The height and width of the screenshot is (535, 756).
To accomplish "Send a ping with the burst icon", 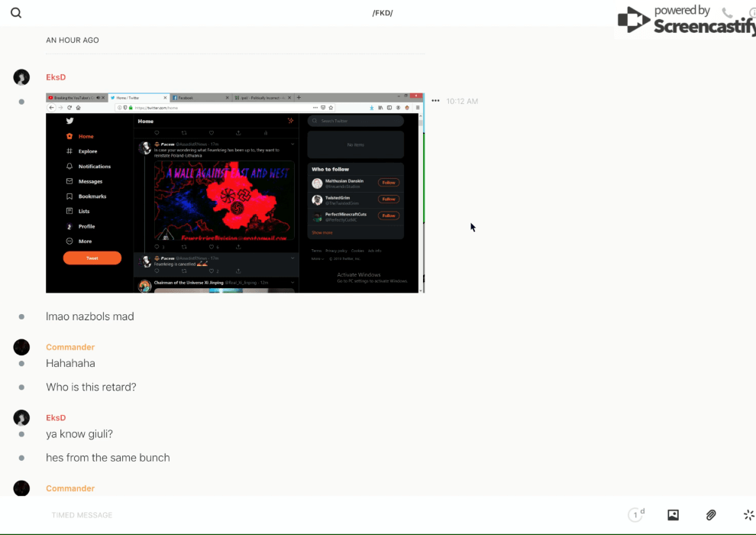I will pyautogui.click(x=748, y=515).
